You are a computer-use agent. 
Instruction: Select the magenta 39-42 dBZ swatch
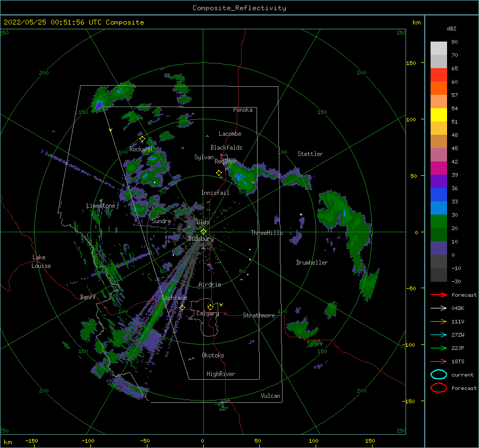pyautogui.click(x=439, y=168)
